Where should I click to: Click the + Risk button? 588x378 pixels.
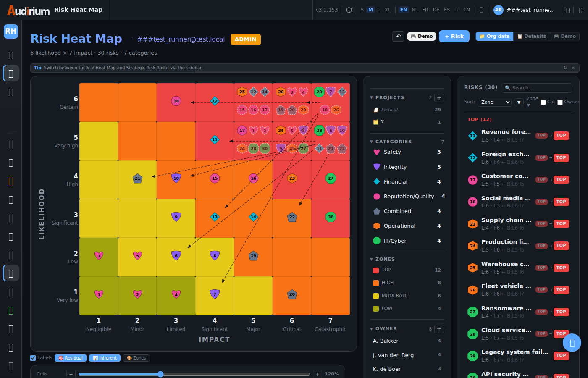454,36
